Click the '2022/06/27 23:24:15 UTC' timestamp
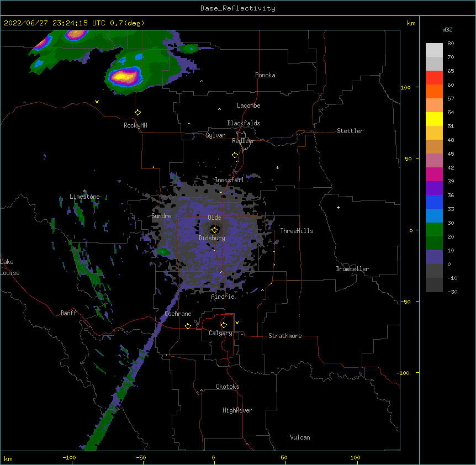The image size is (476, 465). [x=55, y=23]
